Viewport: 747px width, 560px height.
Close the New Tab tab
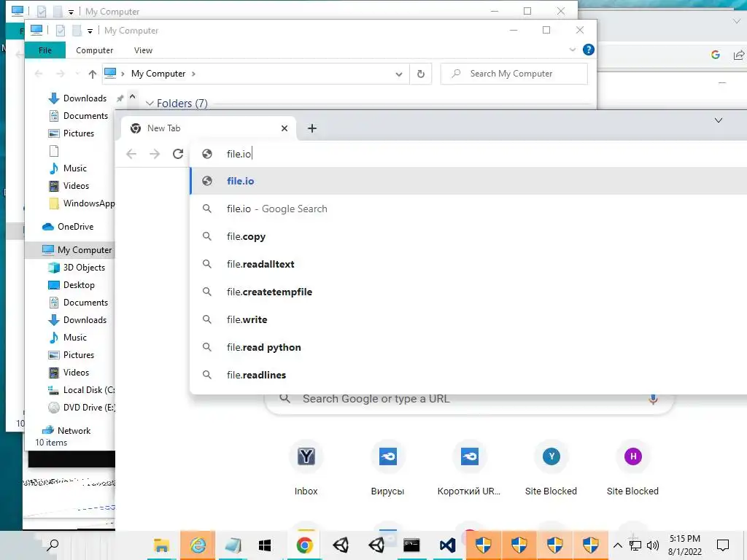pos(285,128)
